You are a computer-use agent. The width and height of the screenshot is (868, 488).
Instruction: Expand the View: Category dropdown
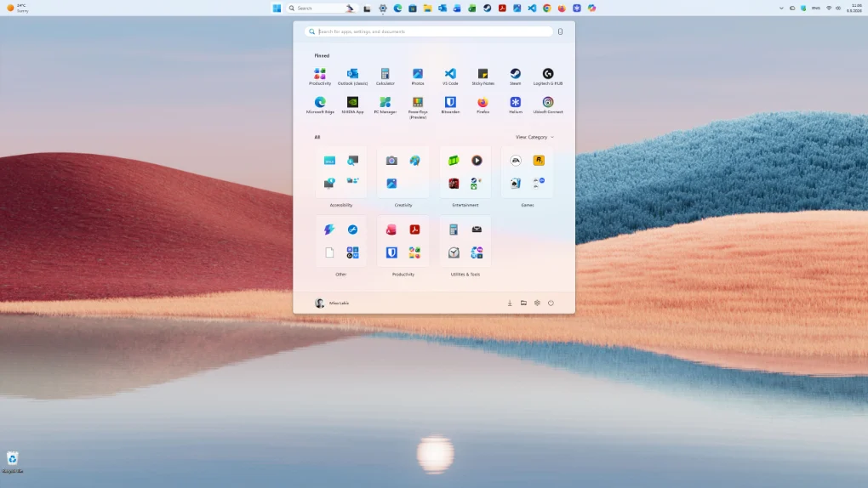pyautogui.click(x=534, y=137)
